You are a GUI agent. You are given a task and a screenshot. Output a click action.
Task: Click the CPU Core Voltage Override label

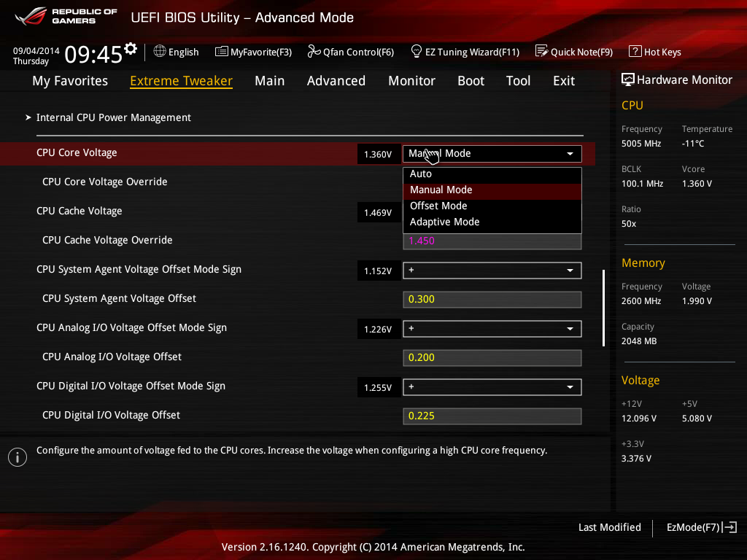point(105,182)
